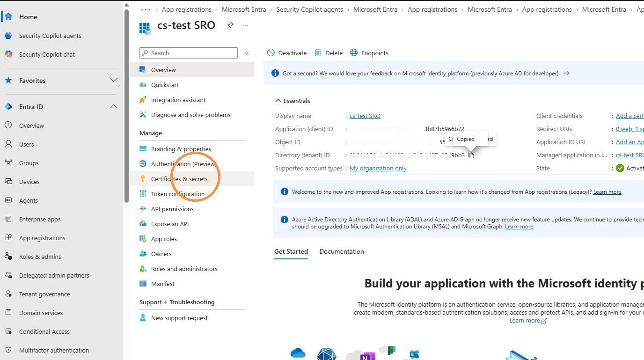Open Delegated admin partners

(54, 275)
